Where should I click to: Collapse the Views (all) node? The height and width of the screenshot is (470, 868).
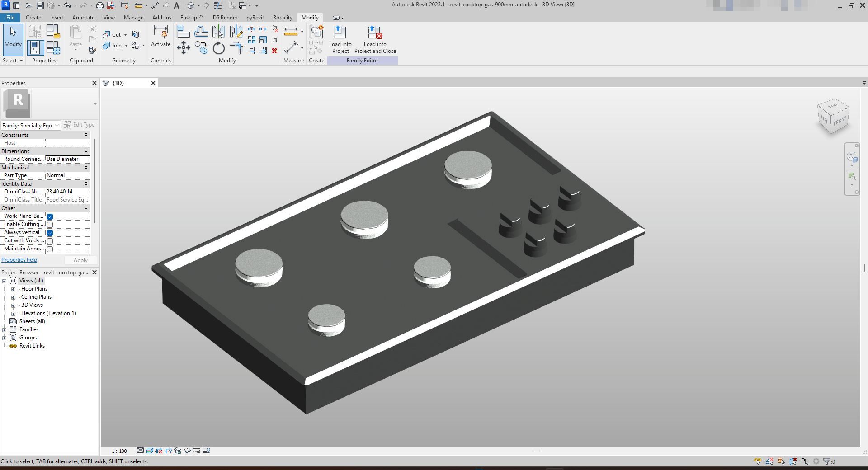coord(5,281)
